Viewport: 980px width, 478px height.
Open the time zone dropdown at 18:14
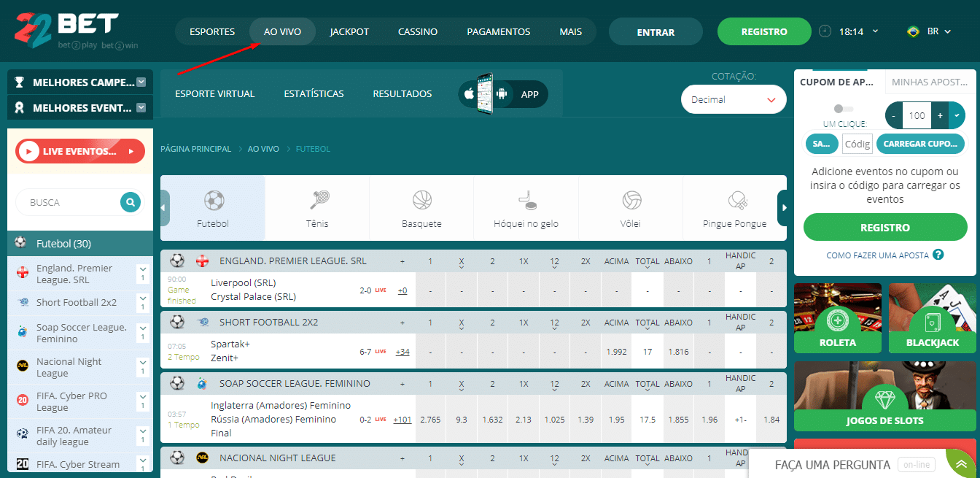coord(875,31)
